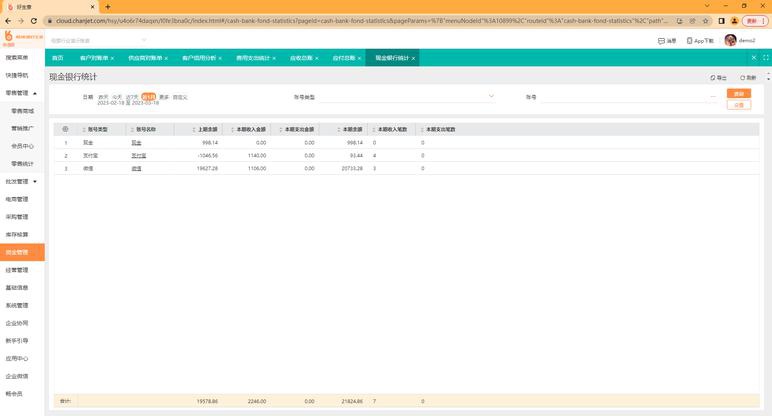Open the 消息 messages icon

[661, 41]
